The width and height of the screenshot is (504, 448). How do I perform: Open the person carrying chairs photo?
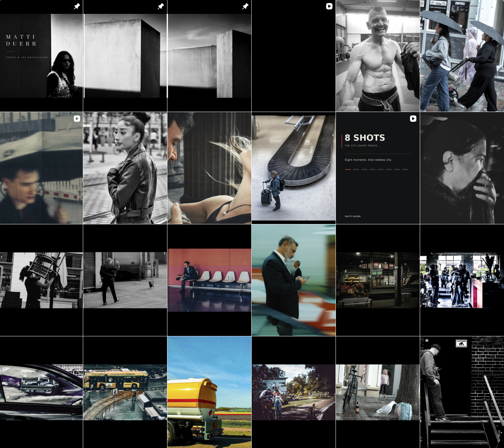(x=41, y=280)
